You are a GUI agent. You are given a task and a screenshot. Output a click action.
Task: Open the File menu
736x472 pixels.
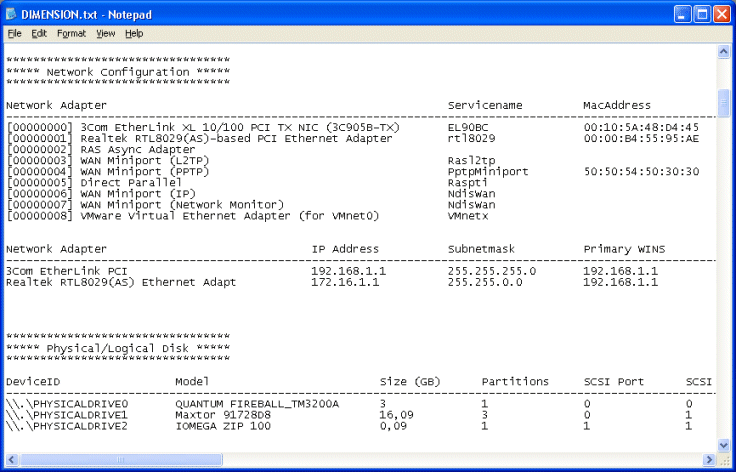click(15, 33)
